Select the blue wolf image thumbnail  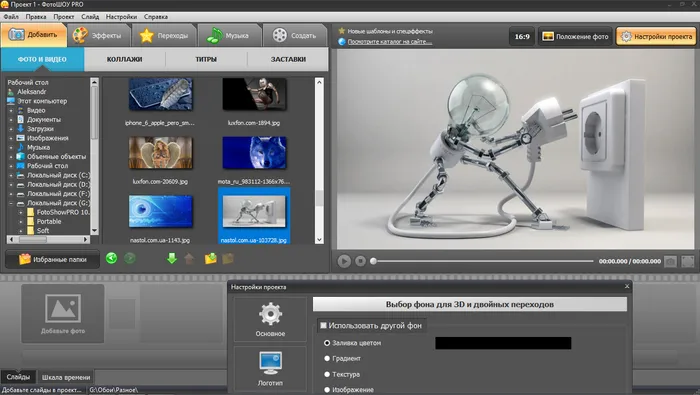pos(254,153)
